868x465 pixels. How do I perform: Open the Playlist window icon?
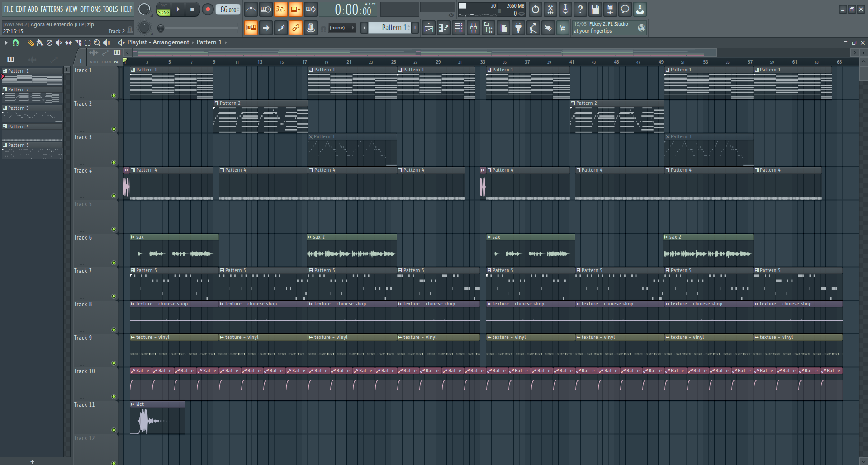click(x=428, y=28)
